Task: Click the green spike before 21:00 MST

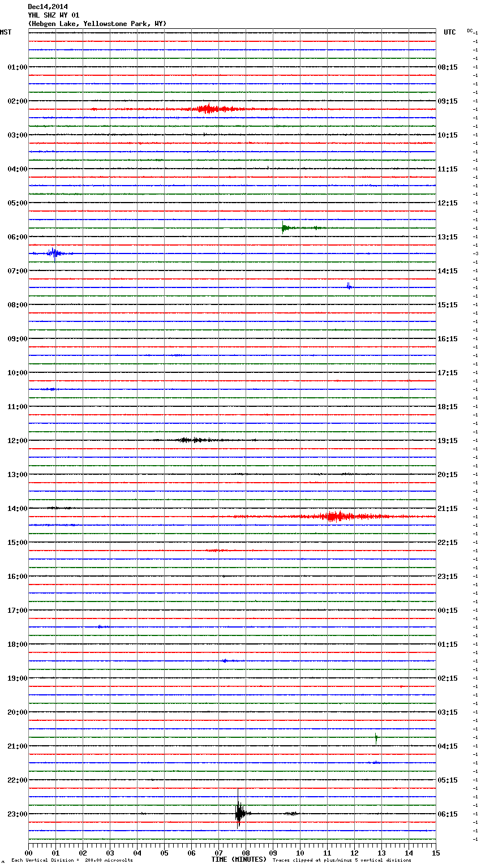Action: (376, 737)
